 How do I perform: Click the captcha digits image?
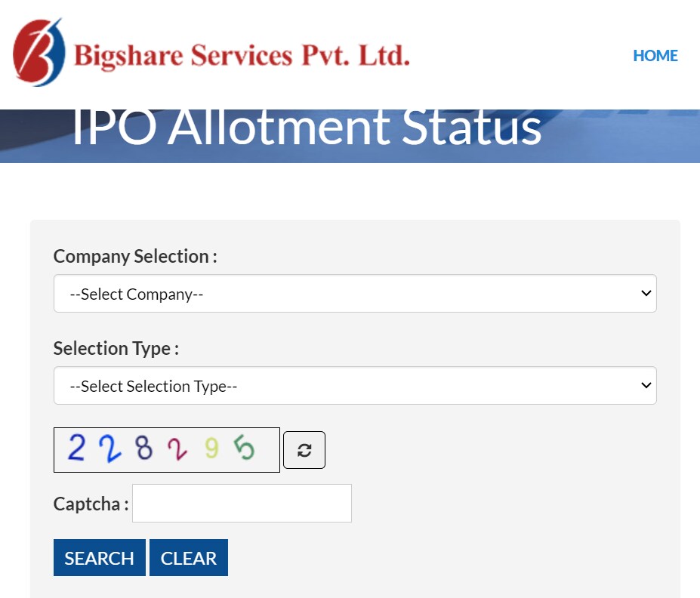pyautogui.click(x=166, y=449)
